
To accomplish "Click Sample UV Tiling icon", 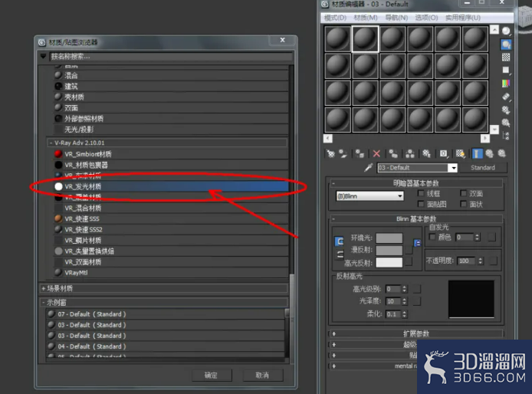I will tap(506, 70).
